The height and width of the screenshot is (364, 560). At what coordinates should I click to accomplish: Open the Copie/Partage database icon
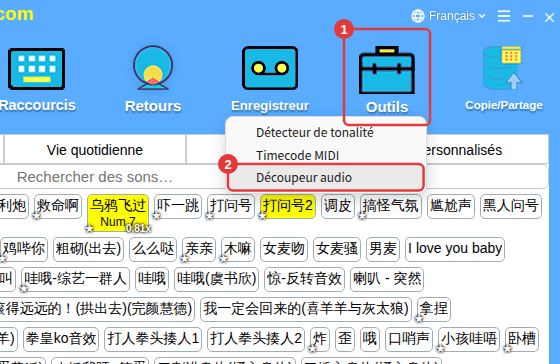tap(502, 68)
